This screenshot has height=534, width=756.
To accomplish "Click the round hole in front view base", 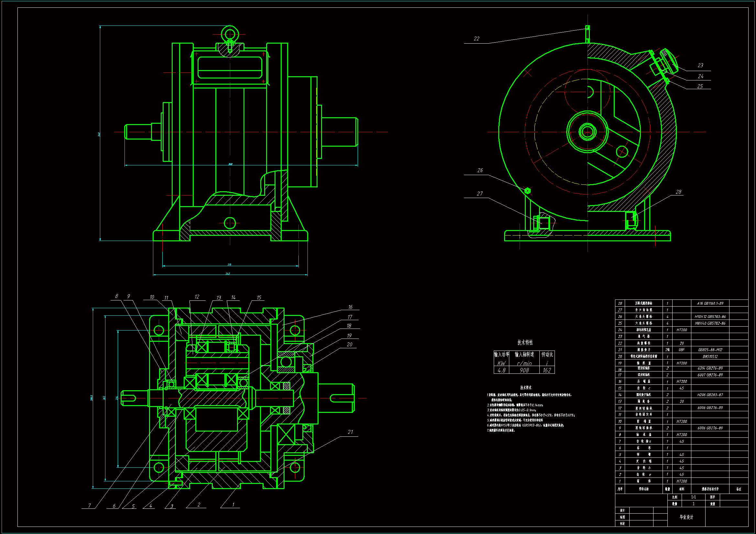I will pyautogui.click(x=230, y=223).
